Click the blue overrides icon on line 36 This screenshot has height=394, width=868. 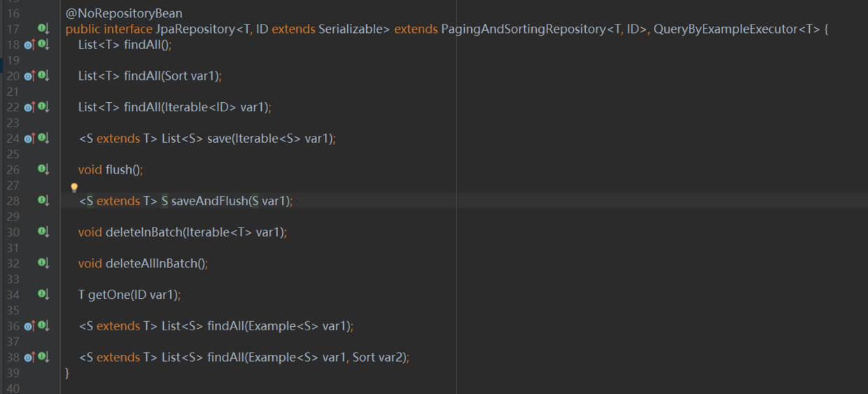click(x=29, y=326)
